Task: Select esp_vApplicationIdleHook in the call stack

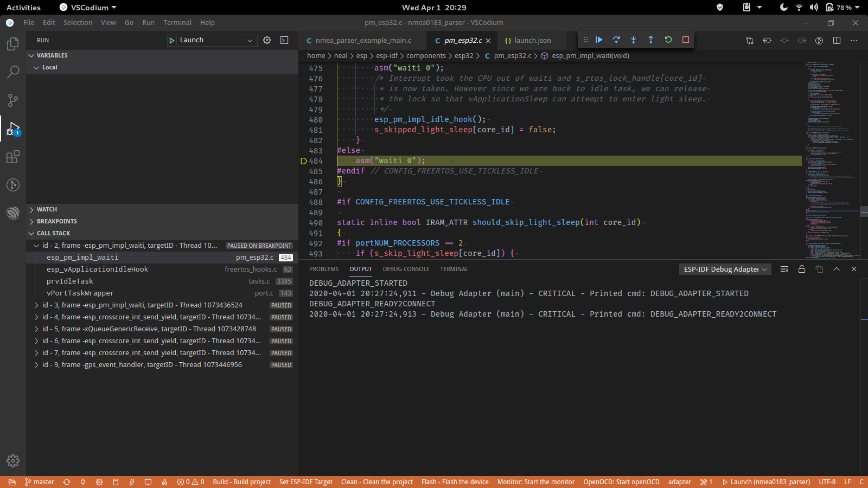Action: 98,269
